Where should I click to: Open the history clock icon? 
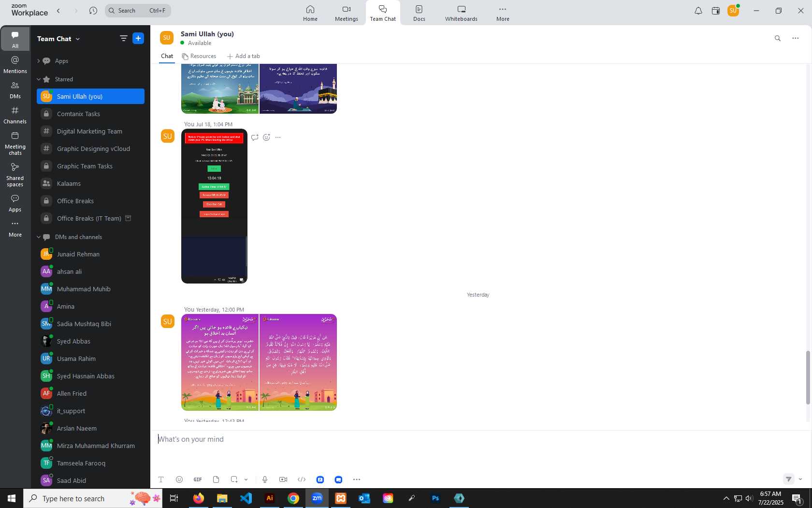click(93, 11)
